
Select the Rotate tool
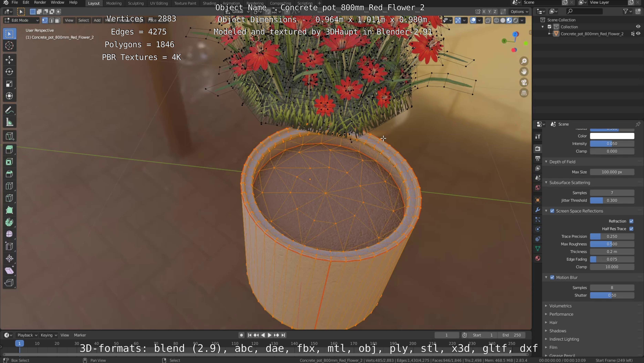coord(9,72)
